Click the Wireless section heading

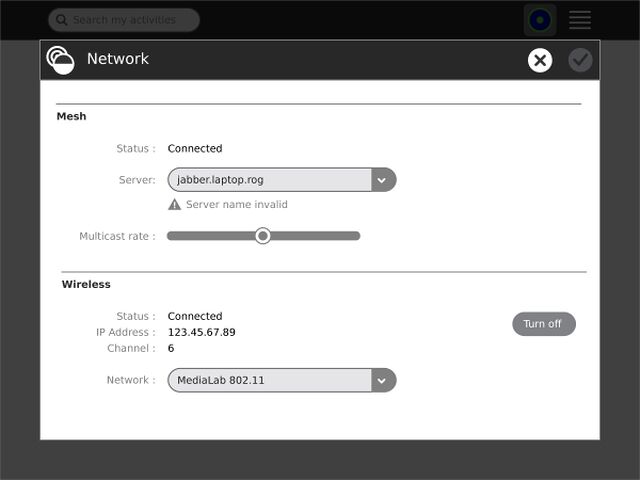click(x=85, y=284)
